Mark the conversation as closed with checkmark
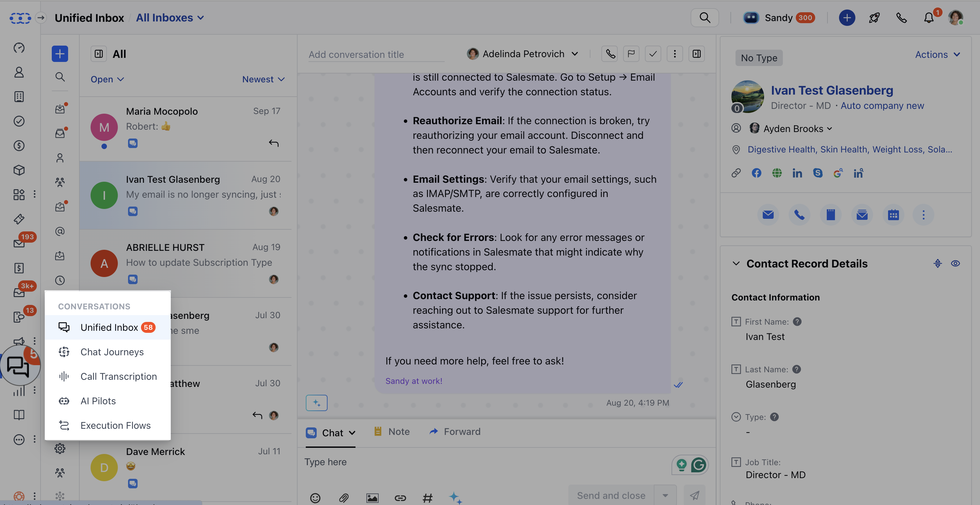This screenshot has width=980, height=505. coord(653,54)
